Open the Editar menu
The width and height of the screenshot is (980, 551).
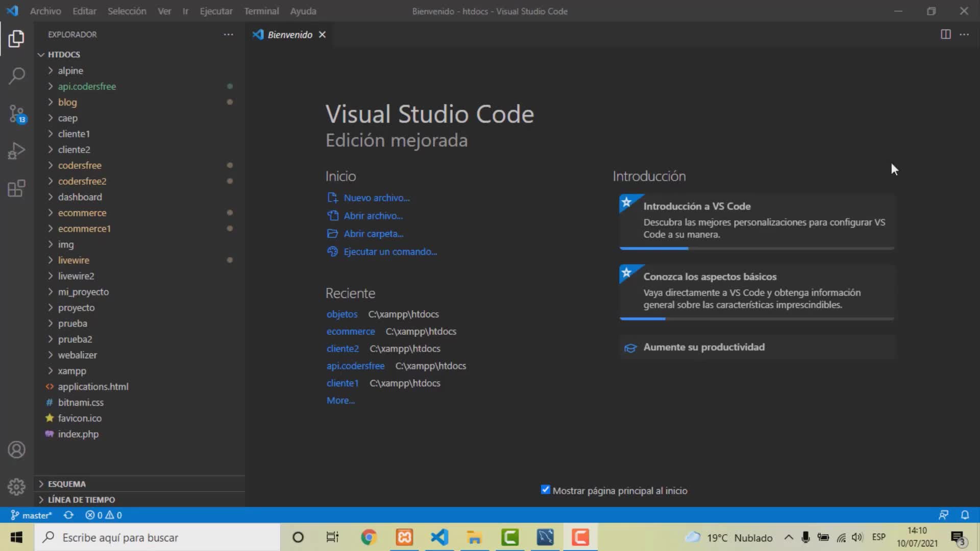point(84,11)
